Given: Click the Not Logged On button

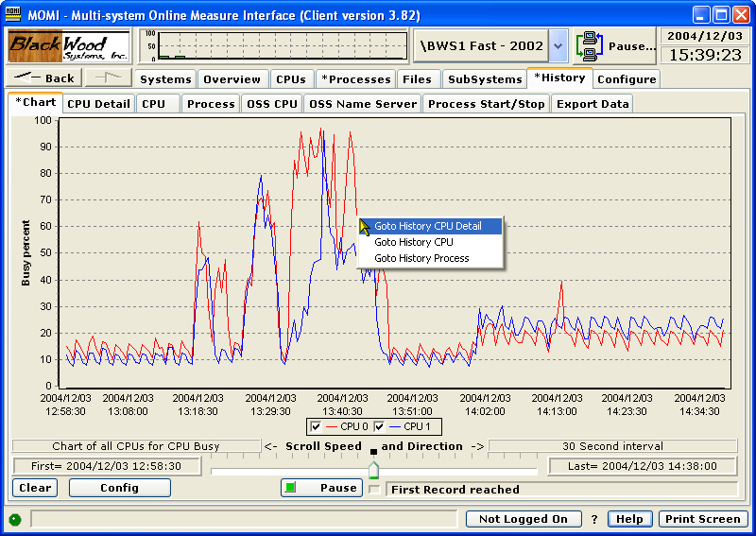Looking at the screenshot, I should [523, 519].
